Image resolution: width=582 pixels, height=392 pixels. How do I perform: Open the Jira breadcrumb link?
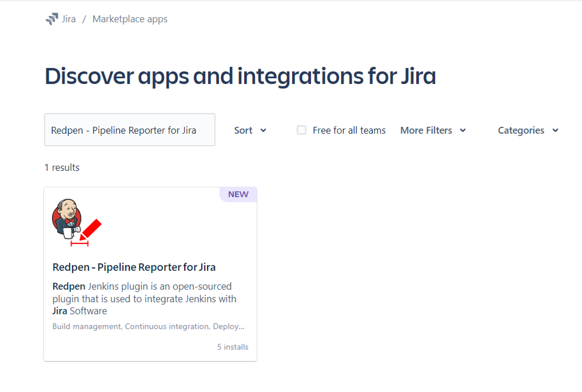click(x=69, y=19)
